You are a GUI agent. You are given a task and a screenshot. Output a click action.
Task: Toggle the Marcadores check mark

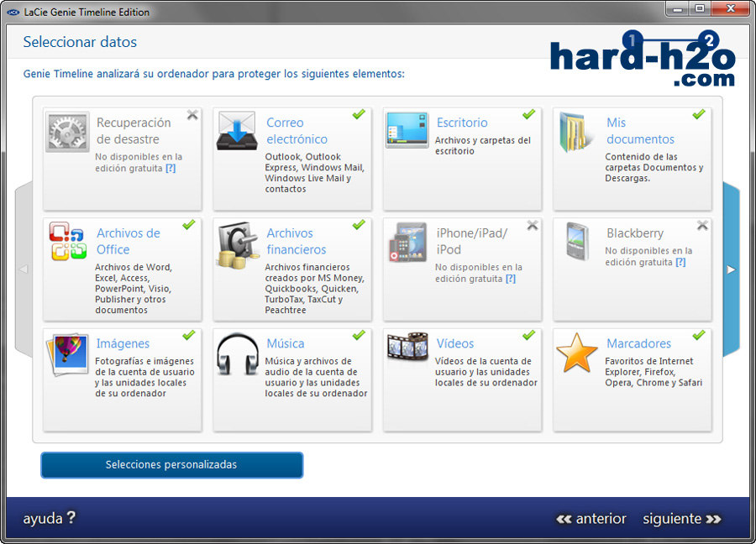699,335
